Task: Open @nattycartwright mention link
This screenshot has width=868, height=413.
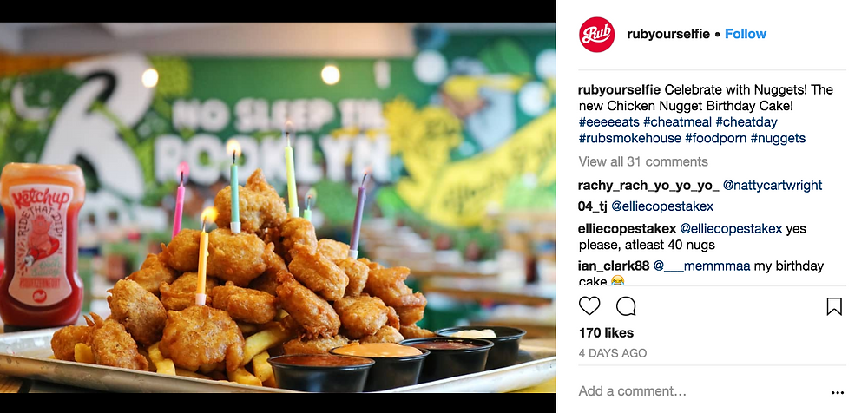Action: [773, 186]
